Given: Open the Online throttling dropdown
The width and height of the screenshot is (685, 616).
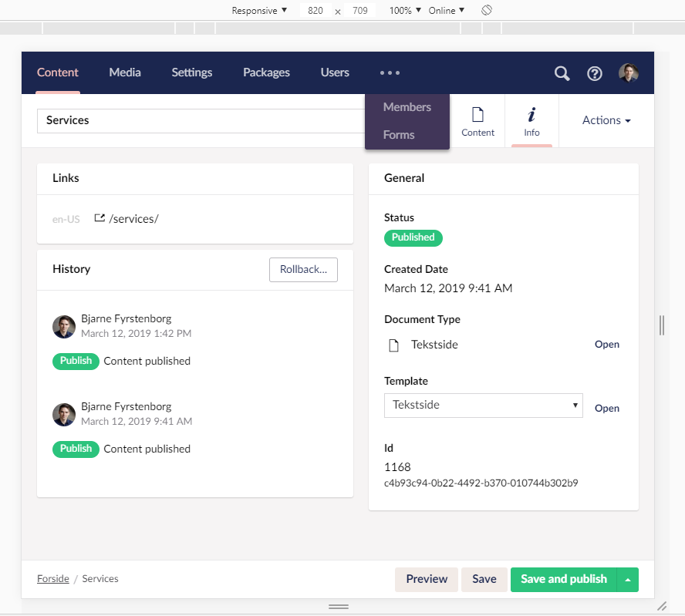Looking at the screenshot, I should [446, 11].
